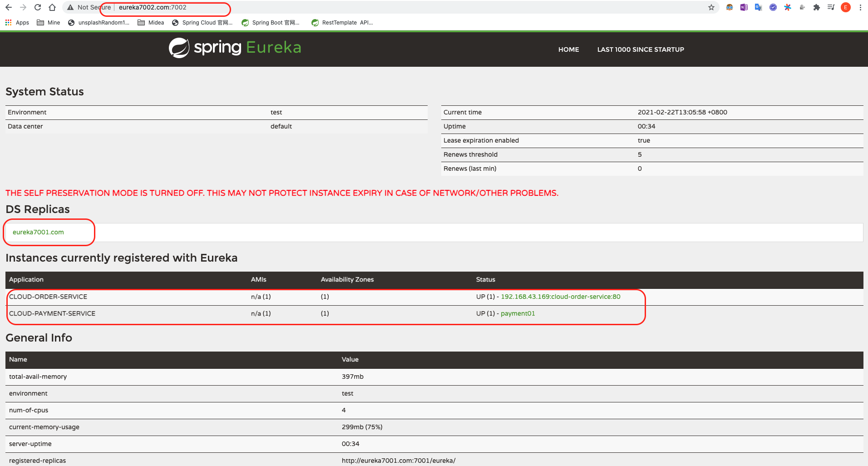This screenshot has height=466, width=868.
Task: Open the HOME navigation item
Action: (x=568, y=50)
